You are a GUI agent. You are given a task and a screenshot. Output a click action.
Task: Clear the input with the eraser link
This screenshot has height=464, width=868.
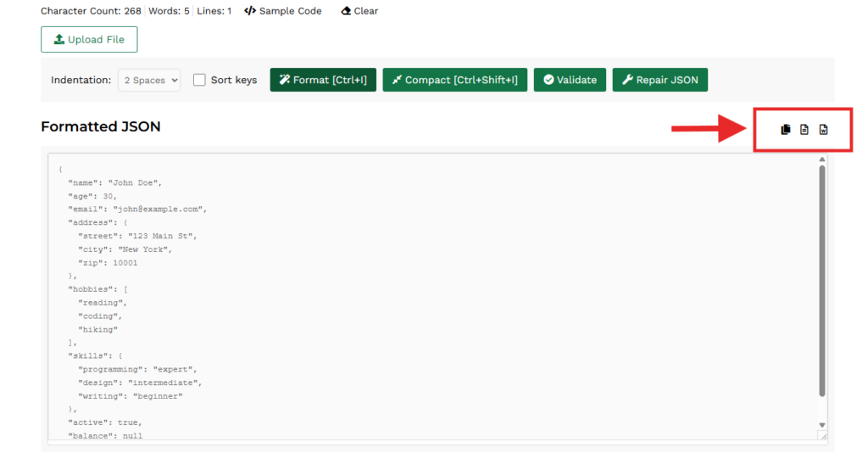(x=359, y=10)
